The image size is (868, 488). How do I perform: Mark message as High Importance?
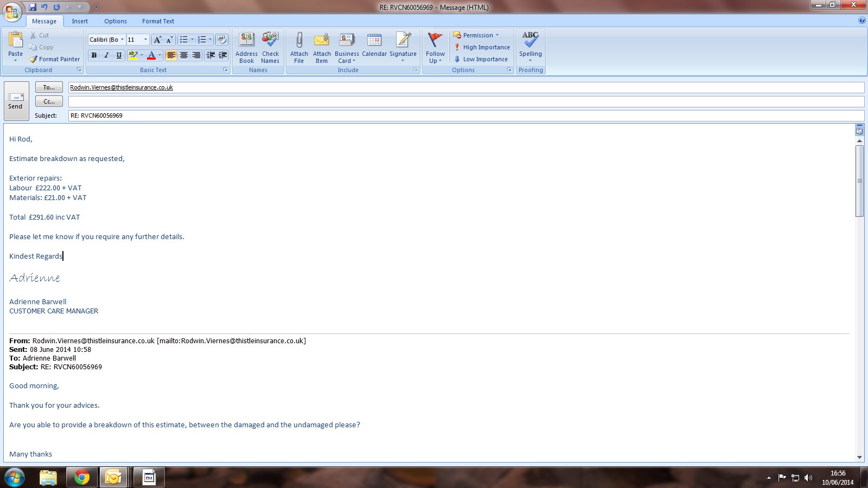(x=482, y=47)
